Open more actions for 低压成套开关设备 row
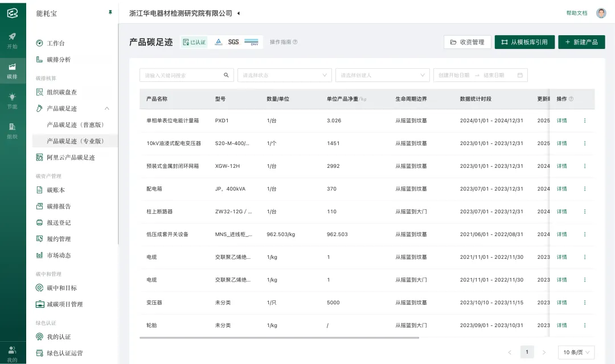 [584, 234]
